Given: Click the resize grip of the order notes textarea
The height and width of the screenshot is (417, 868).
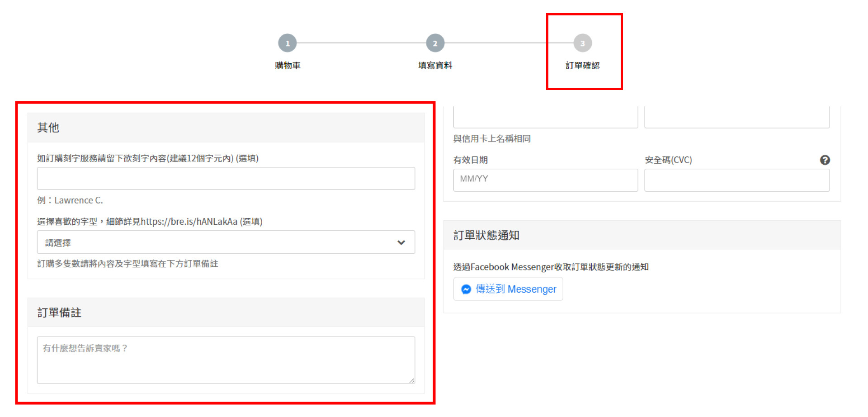Looking at the screenshot, I should click(411, 380).
